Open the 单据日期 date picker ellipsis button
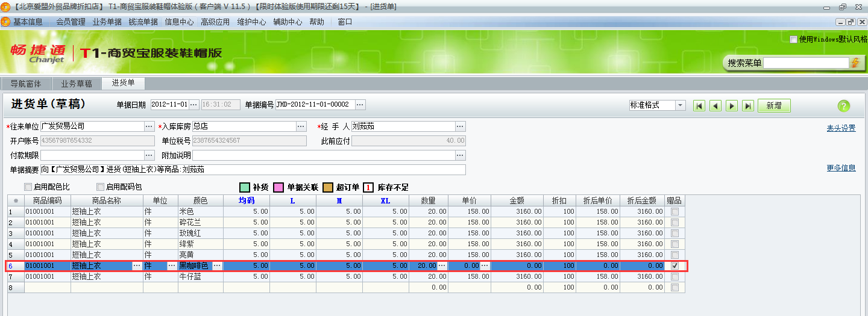 click(193, 105)
